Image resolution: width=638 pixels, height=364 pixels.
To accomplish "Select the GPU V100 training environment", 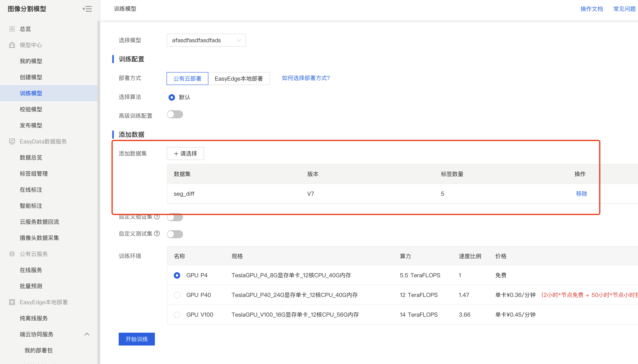I will (177, 315).
